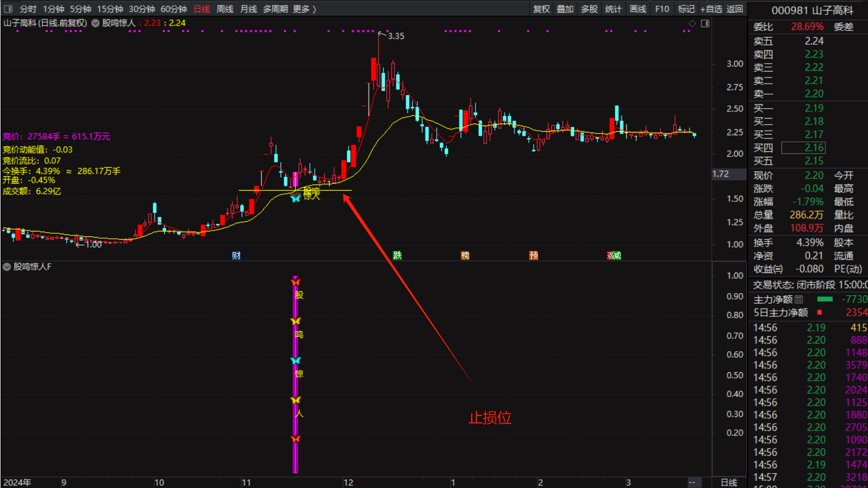Image resolution: width=868 pixels, height=488 pixels.
Task: Click the 预 event marker
Action: [x=534, y=255]
